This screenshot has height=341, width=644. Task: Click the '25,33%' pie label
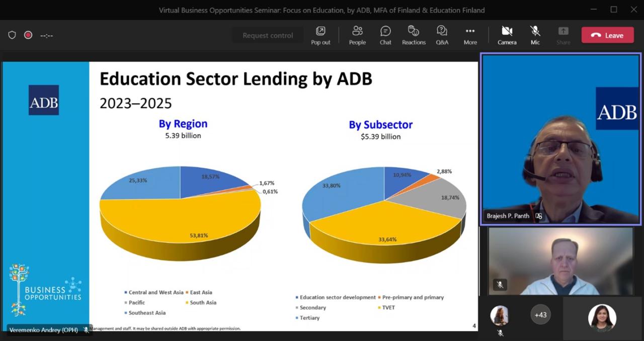click(x=138, y=180)
